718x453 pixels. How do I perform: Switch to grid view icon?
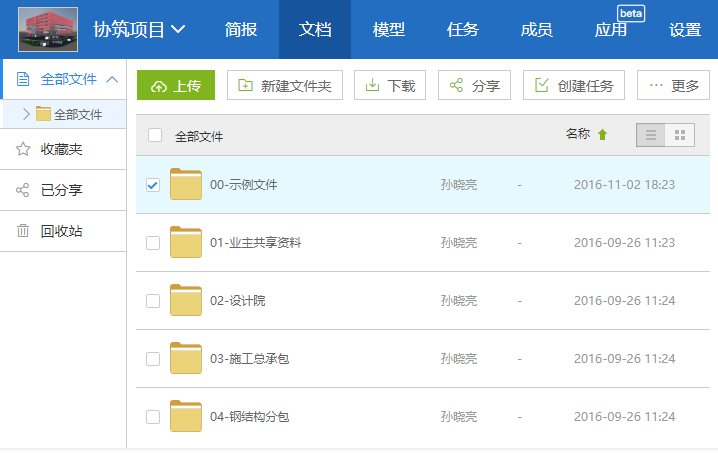680,135
